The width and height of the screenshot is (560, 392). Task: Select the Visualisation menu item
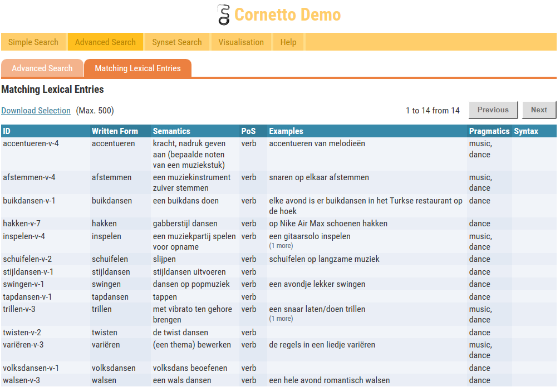241,42
